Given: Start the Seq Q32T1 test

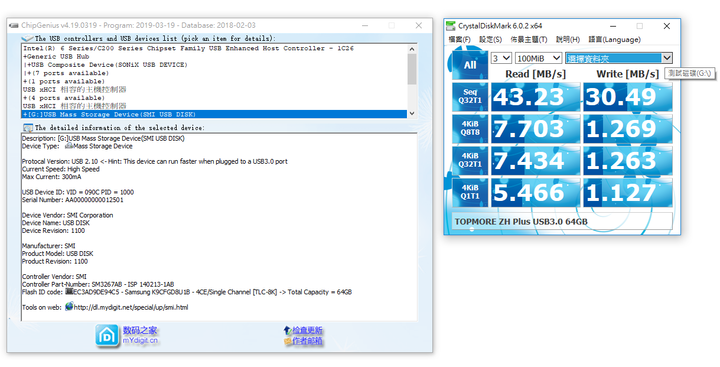Looking at the screenshot, I should coord(470,96).
